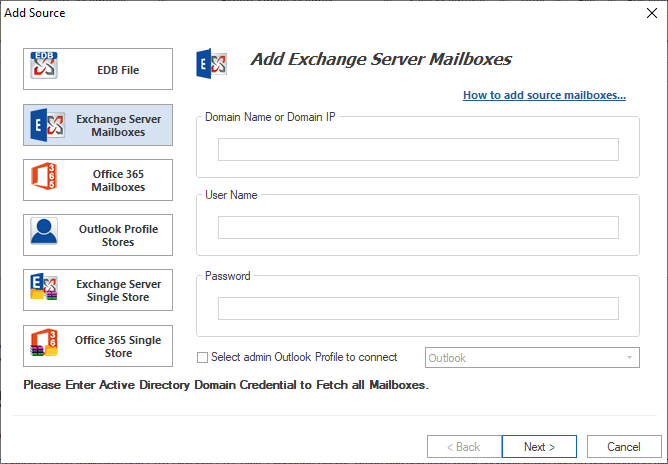Viewport: 668px width, 464px height.
Task: Click the Exchange logo beside the heading
Action: (x=211, y=64)
